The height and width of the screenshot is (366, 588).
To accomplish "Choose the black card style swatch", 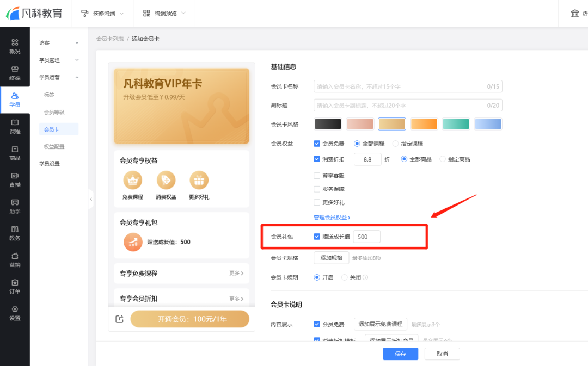I will [328, 124].
